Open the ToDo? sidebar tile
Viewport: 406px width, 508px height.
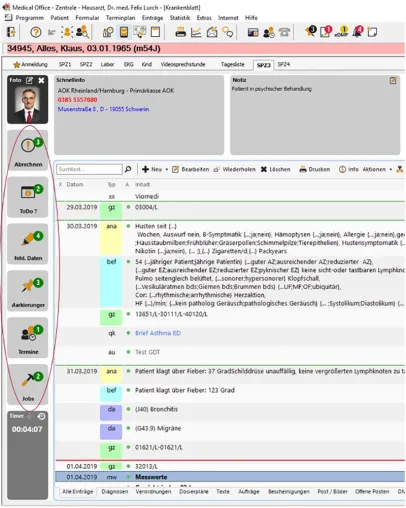click(28, 197)
